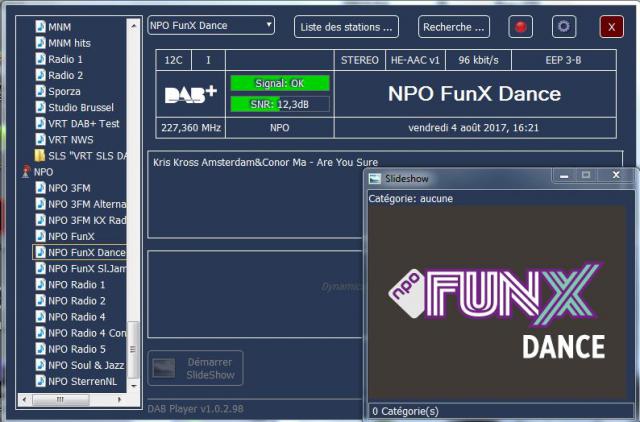Minimize the Slideshow window
640x422 pixels.
pos(564,175)
